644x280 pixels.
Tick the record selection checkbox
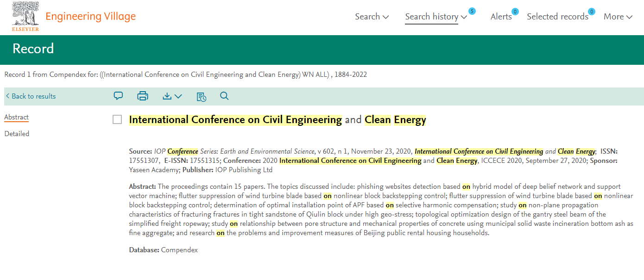point(117,120)
